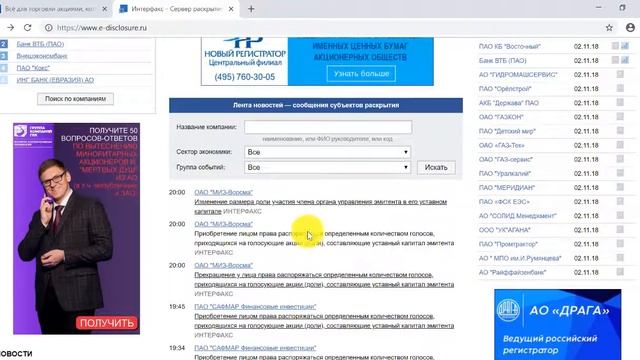Open the Группа событий dropdown

pyautogui.click(x=327, y=167)
